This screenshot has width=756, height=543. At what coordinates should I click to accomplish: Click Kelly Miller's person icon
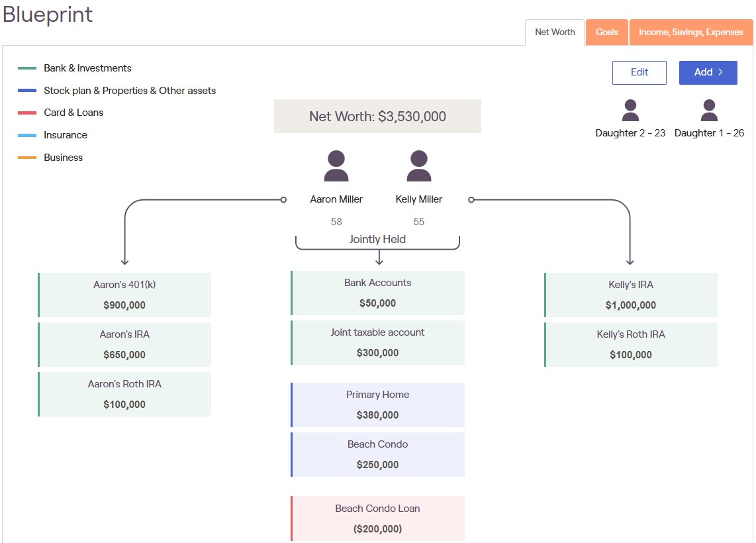(x=418, y=166)
